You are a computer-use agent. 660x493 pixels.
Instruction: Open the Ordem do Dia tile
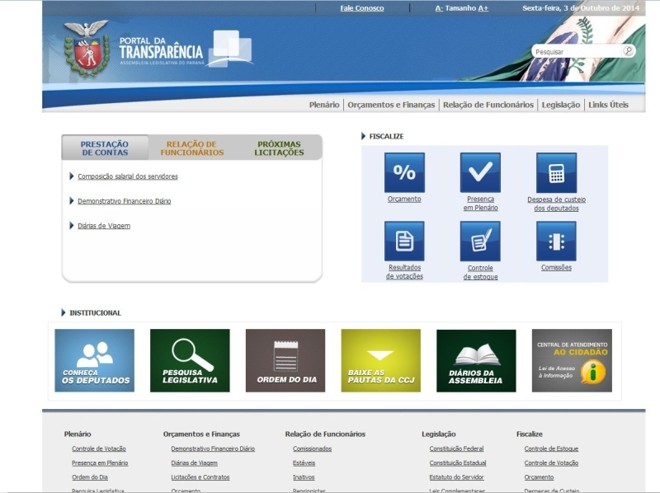(285, 360)
